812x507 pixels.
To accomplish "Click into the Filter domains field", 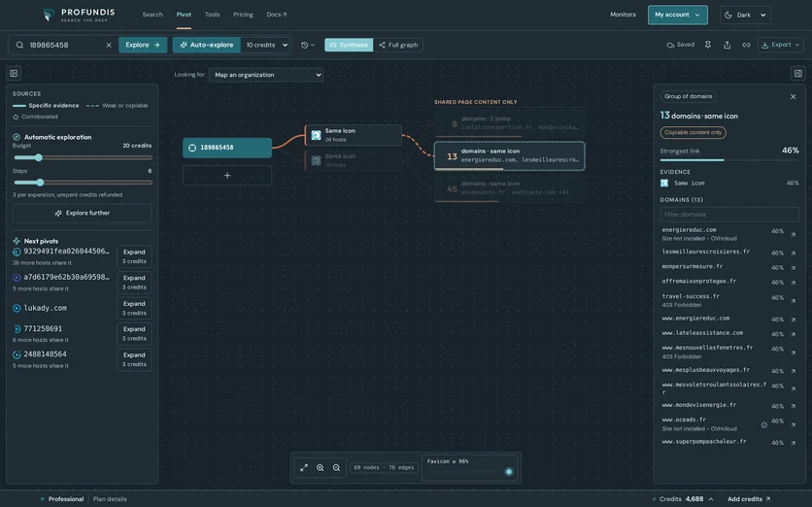I will (x=729, y=215).
